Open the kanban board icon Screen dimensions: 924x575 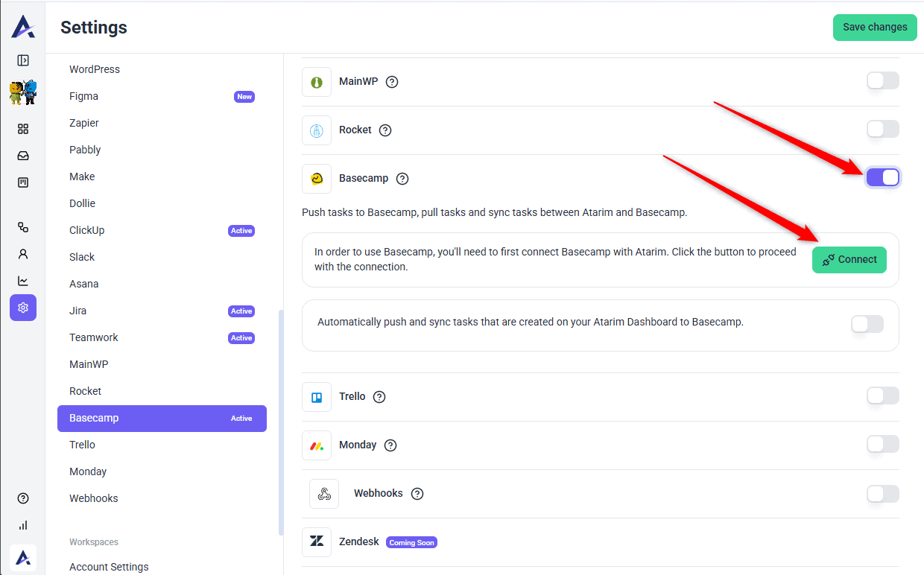coord(23,182)
